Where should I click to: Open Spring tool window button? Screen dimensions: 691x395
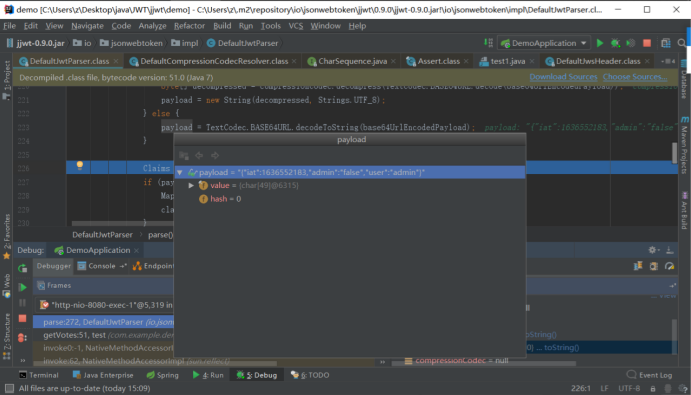[162, 375]
